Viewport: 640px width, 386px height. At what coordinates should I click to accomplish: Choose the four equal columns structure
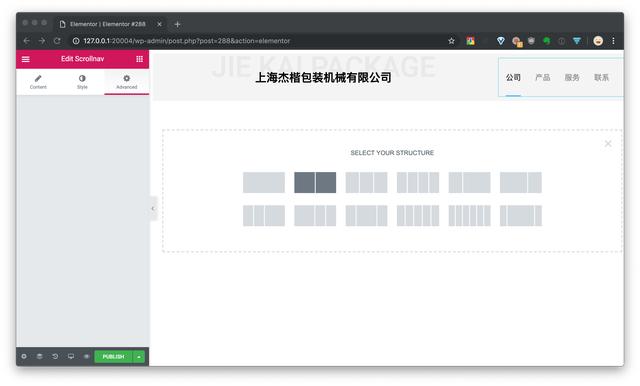tap(418, 182)
